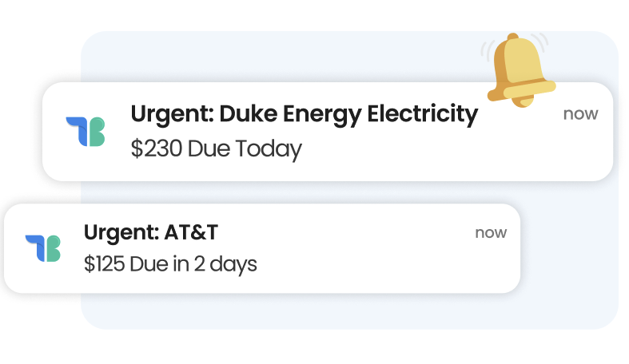Viewport: 629px width, 364px height.
Task: Click the app logo in AT&T notification
Action: [x=42, y=248]
